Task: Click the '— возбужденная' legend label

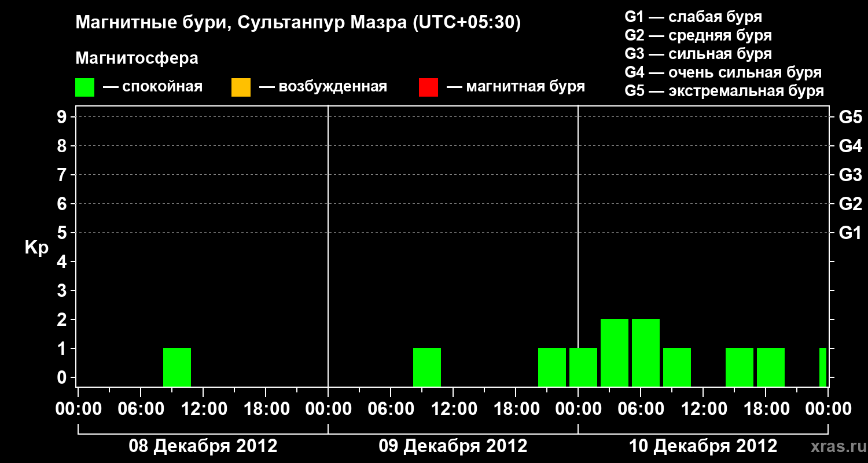Action: (323, 87)
